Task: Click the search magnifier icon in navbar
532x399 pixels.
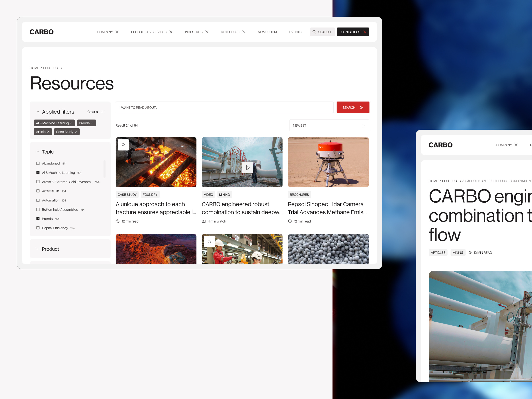Action: [x=314, y=32]
